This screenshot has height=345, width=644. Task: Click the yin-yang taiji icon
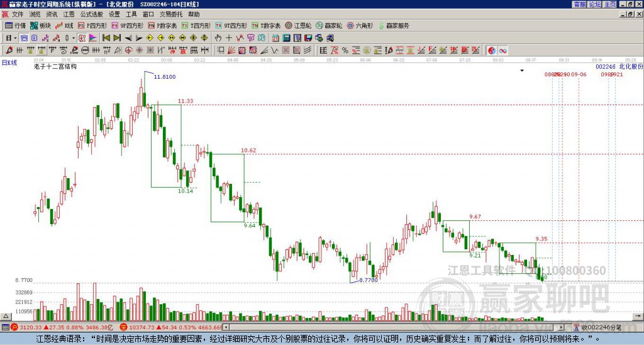pyautogui.click(x=492, y=50)
